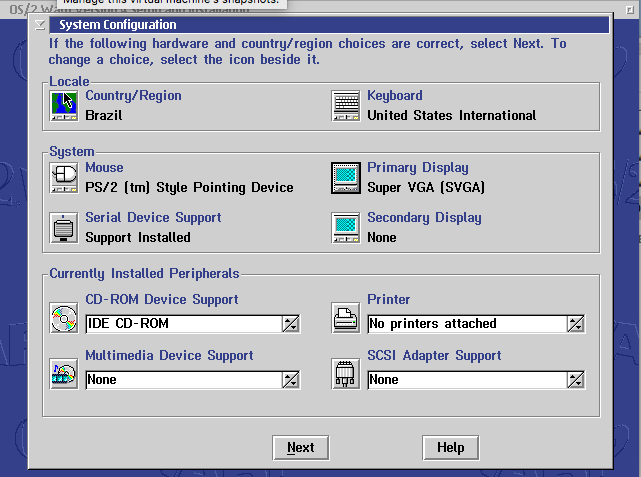Click the SCSI Adapter Support icon
The width and height of the screenshot is (641, 477).
346,374
